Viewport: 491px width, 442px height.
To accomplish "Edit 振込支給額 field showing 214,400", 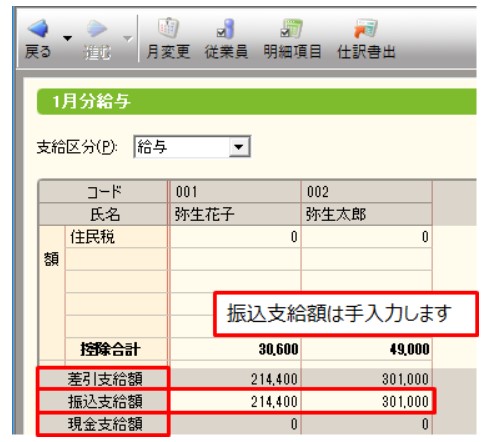I will tap(235, 401).
